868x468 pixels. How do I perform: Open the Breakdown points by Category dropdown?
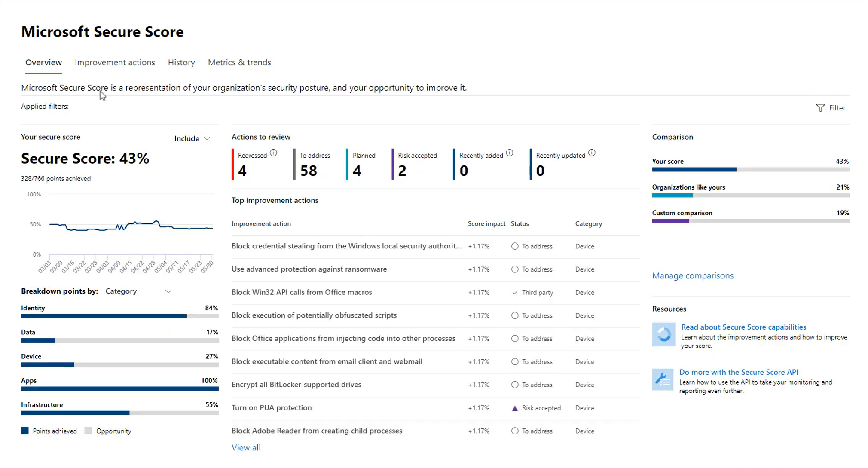pyautogui.click(x=138, y=291)
